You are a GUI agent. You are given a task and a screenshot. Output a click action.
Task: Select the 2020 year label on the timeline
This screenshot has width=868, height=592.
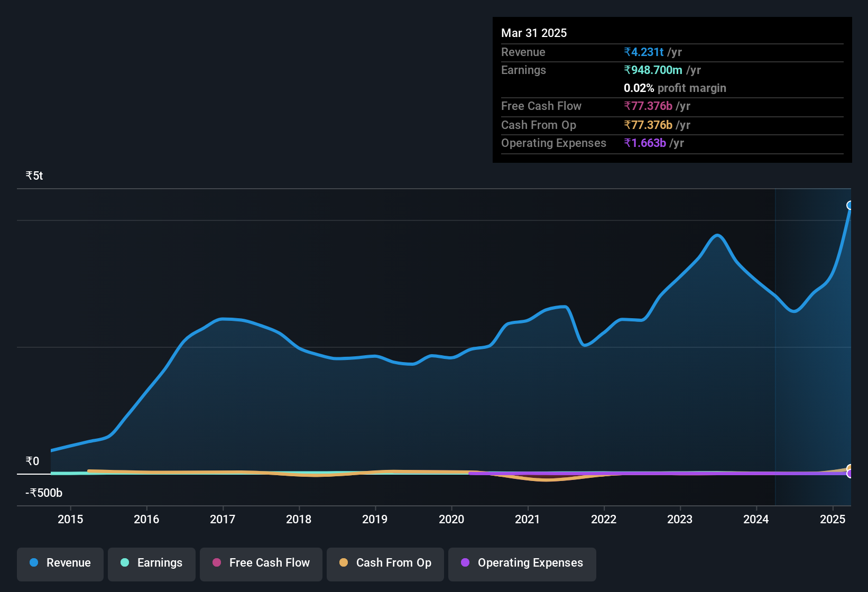[452, 520]
